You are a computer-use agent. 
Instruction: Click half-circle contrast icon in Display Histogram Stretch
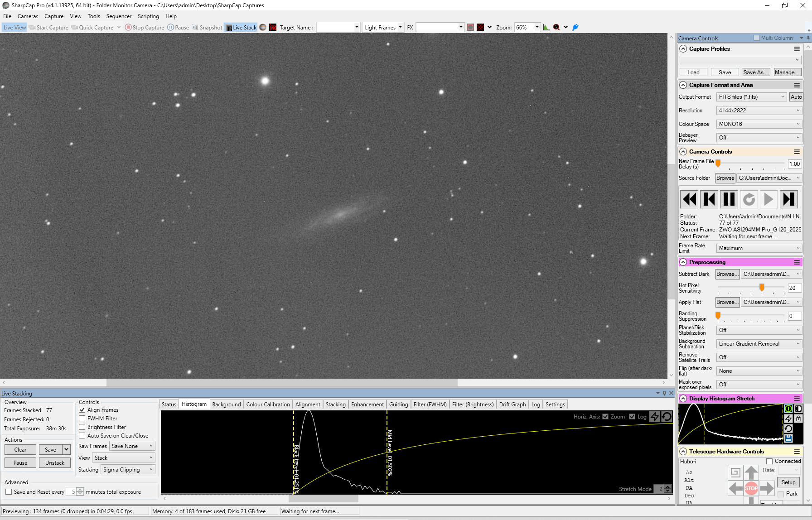coord(798,409)
